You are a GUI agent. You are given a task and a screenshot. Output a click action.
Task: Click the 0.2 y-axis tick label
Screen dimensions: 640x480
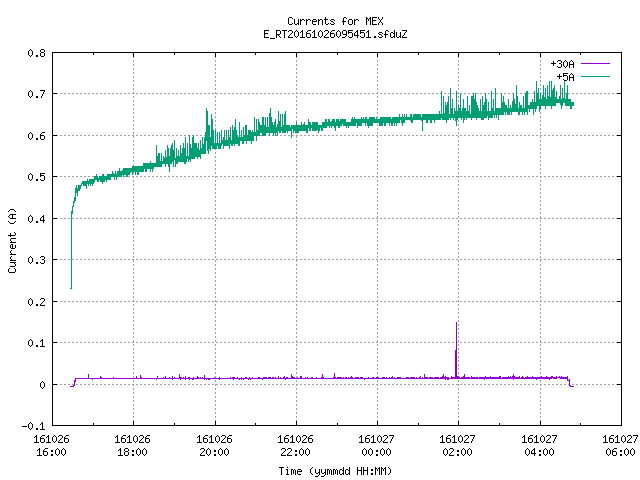pyautogui.click(x=37, y=302)
